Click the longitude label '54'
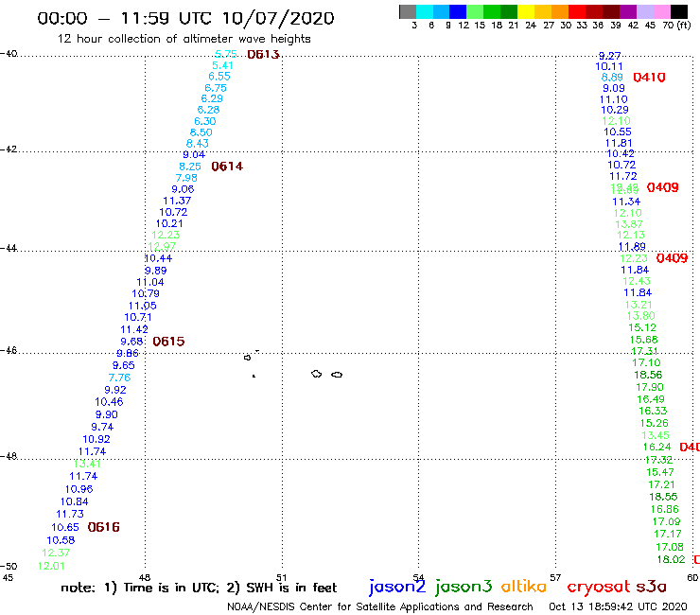The height and width of the screenshot is (615, 700). click(418, 577)
